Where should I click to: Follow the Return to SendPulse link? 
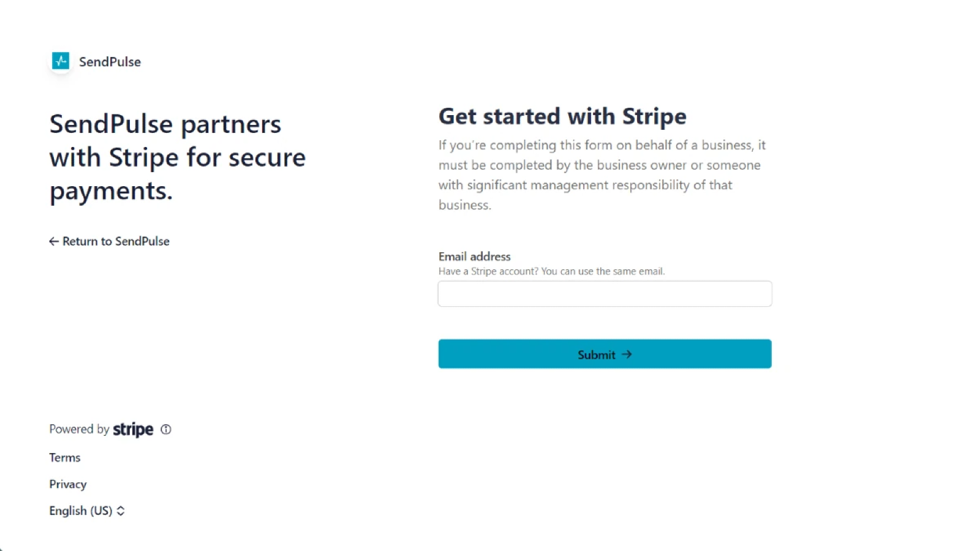pyautogui.click(x=116, y=241)
